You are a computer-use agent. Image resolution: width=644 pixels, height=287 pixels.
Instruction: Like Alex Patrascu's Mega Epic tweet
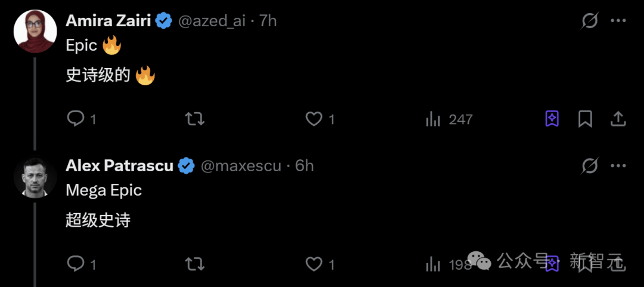pos(314,263)
